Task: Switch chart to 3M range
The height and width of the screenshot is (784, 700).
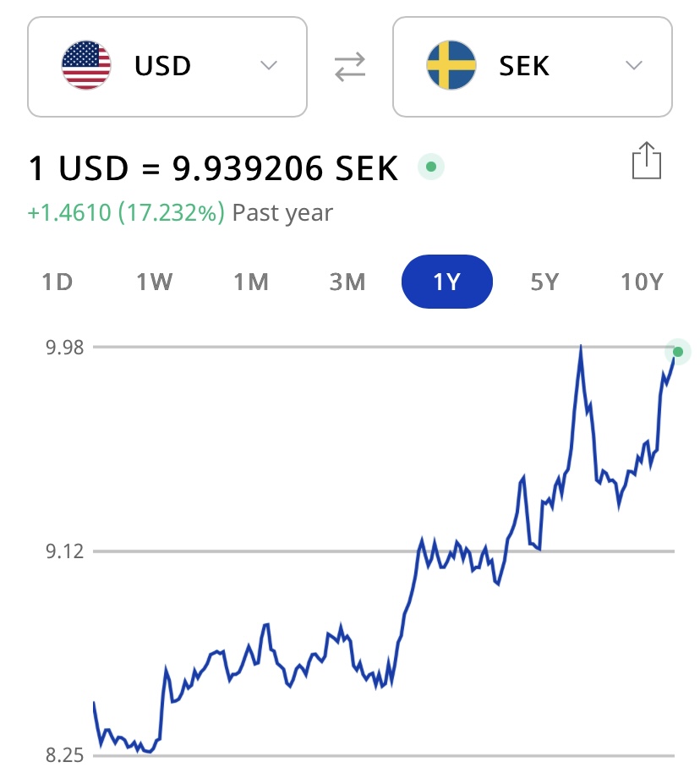Action: click(x=347, y=282)
